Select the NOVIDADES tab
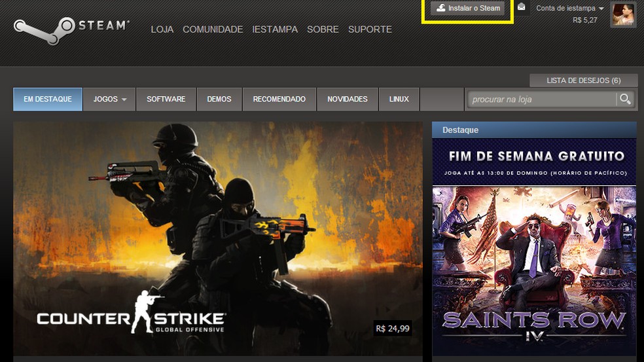The height and width of the screenshot is (362, 644). [x=347, y=99]
